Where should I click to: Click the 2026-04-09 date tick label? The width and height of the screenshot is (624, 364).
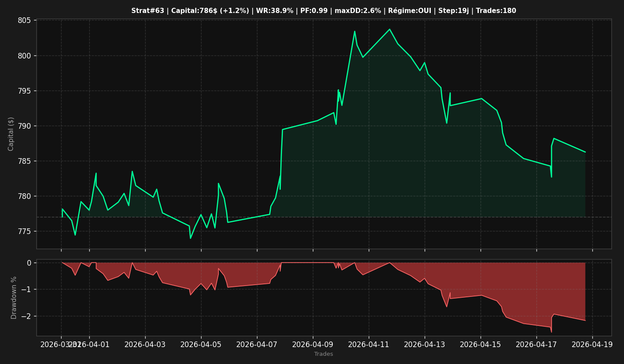click(313, 344)
